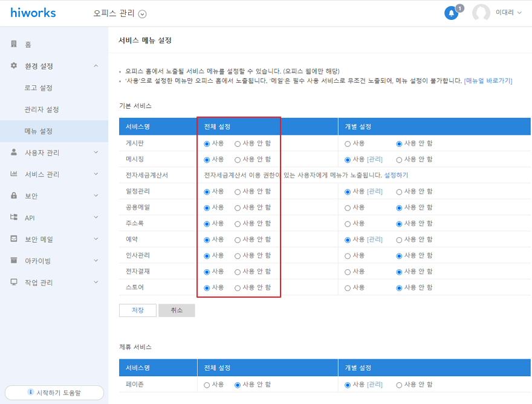Set 메시징 전체 설정 to 사용 안 함

coord(238,159)
